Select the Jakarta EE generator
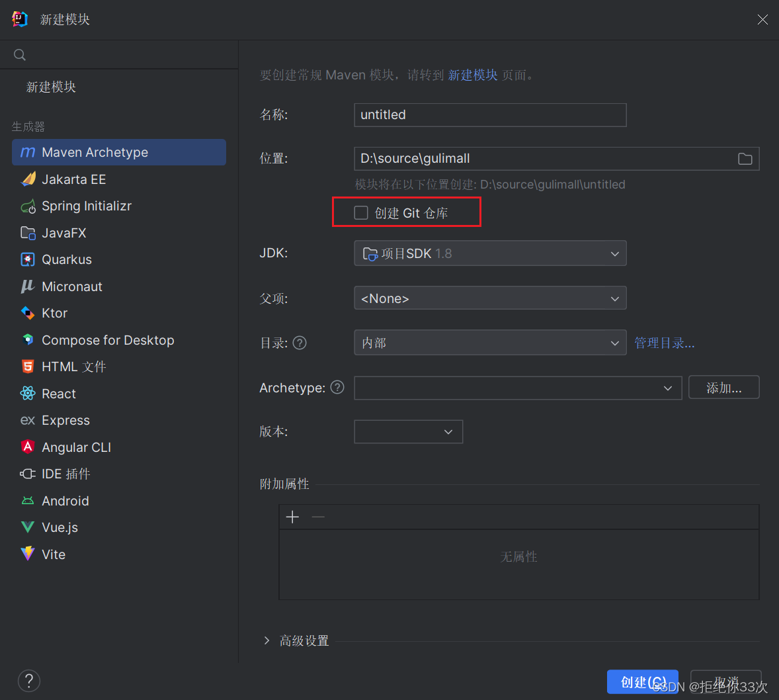 (119, 179)
